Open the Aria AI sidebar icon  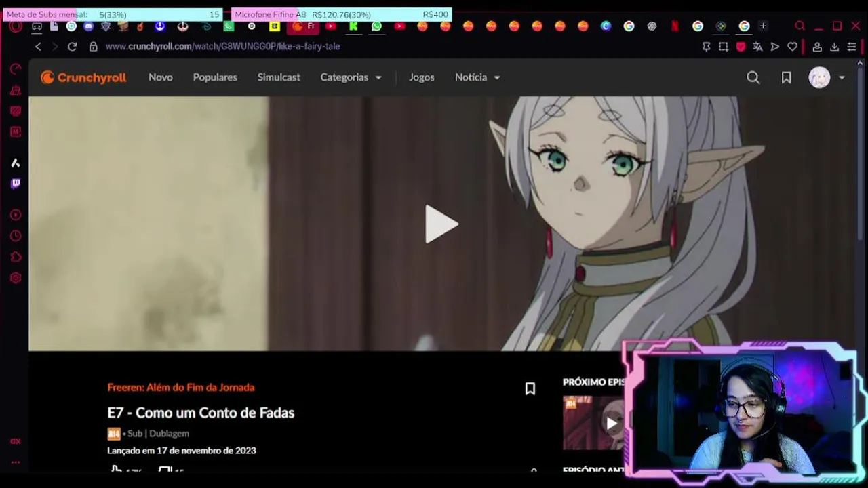16,163
